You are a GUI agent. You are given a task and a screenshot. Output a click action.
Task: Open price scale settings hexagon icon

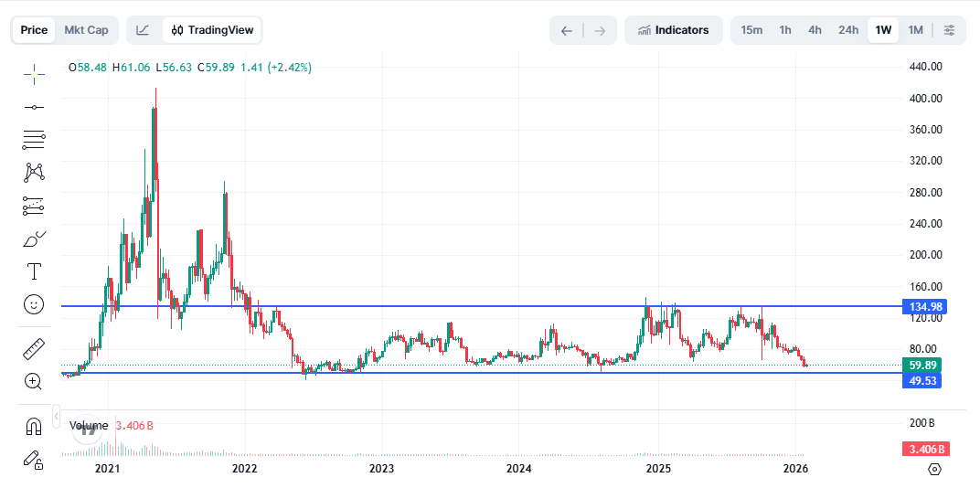coord(934,469)
